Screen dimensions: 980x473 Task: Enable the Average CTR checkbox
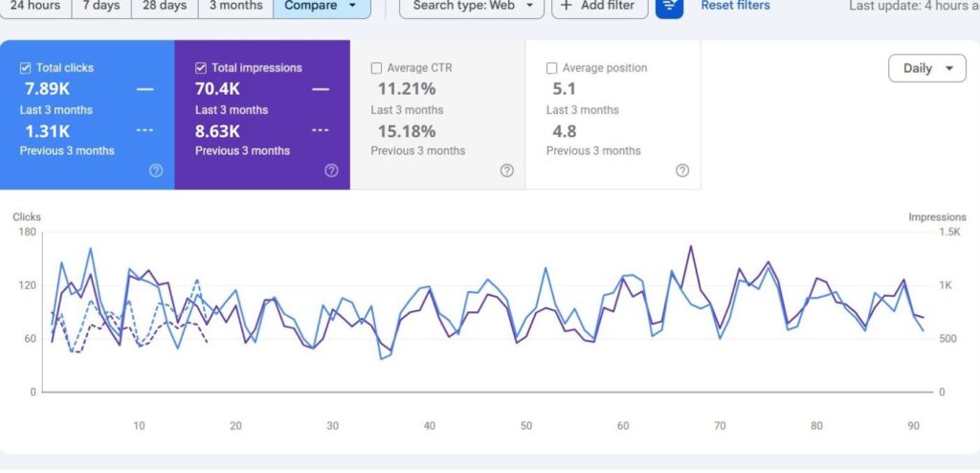click(376, 68)
